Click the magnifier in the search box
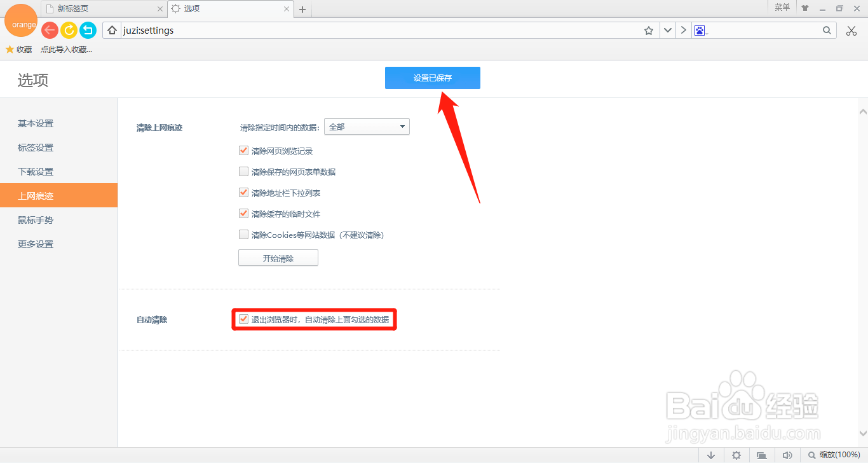 click(827, 31)
